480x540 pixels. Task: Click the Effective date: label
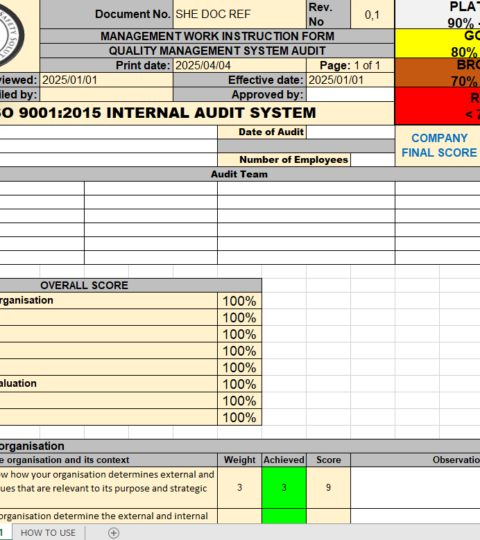pos(240,80)
